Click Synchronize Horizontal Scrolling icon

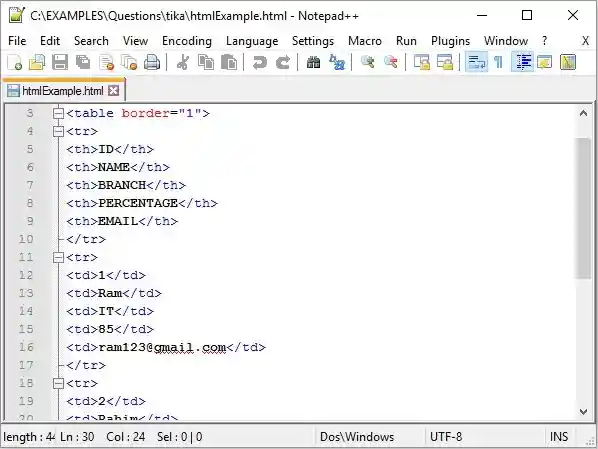tap(445, 62)
